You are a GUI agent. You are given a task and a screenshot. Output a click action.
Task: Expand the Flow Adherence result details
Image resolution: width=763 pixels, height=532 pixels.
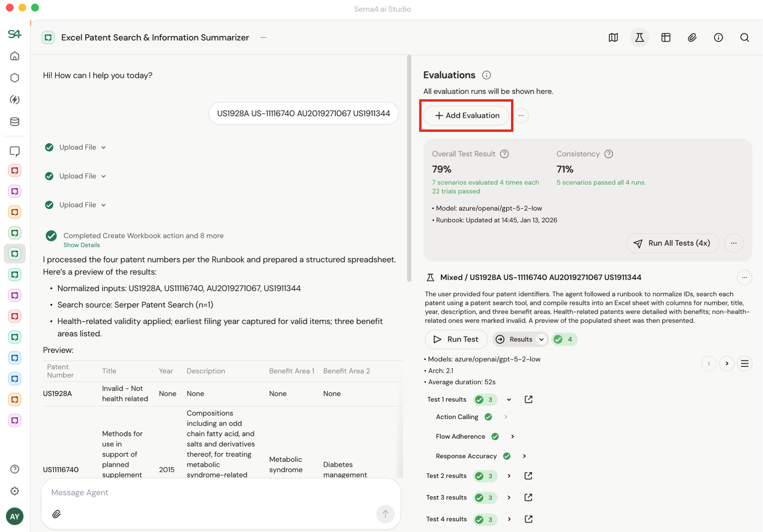coord(513,437)
